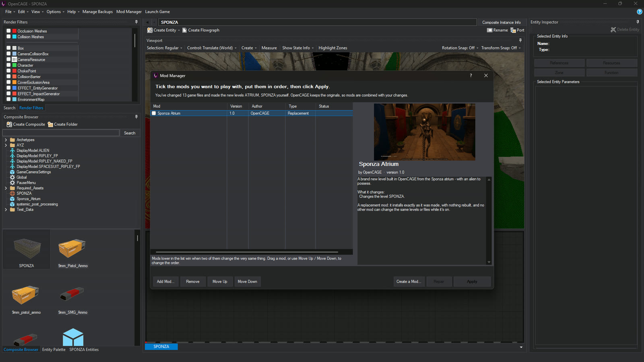
Task: Switch to the Entity Palette tab
Action: [x=54, y=350]
